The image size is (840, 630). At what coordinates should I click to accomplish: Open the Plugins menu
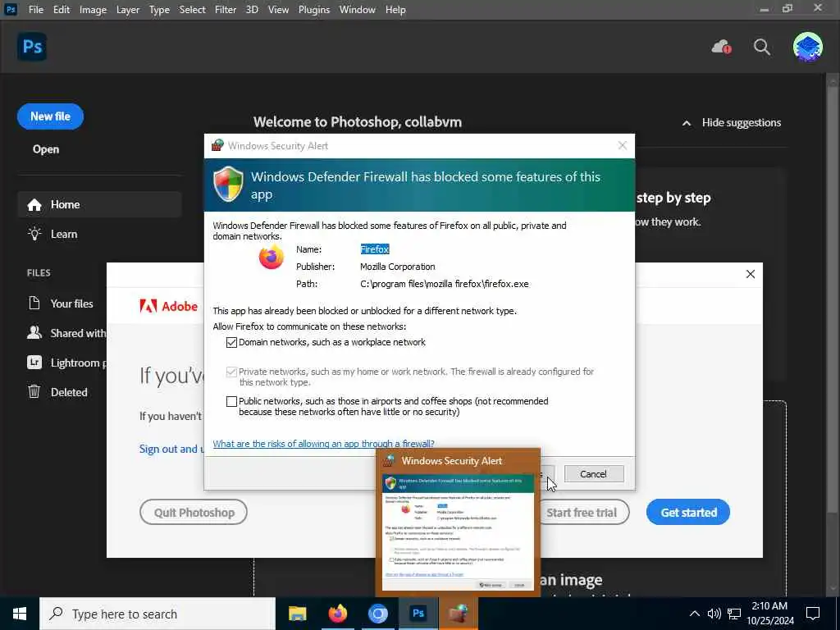tap(314, 10)
